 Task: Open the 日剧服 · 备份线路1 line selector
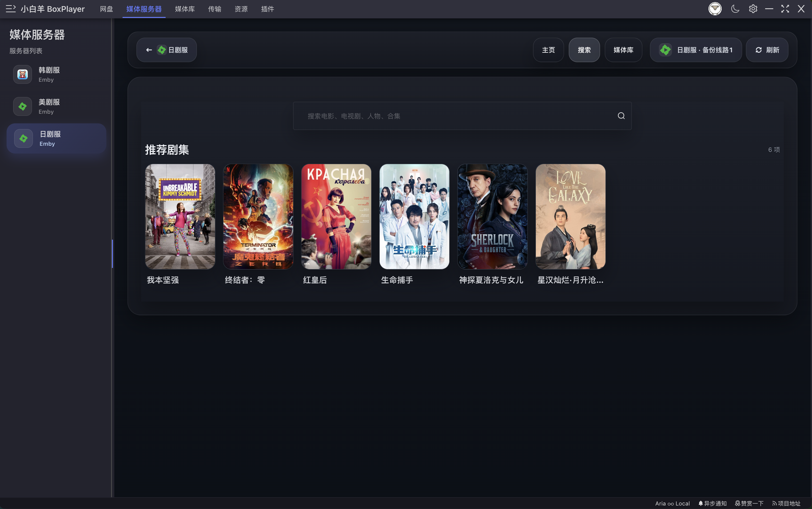click(x=696, y=50)
